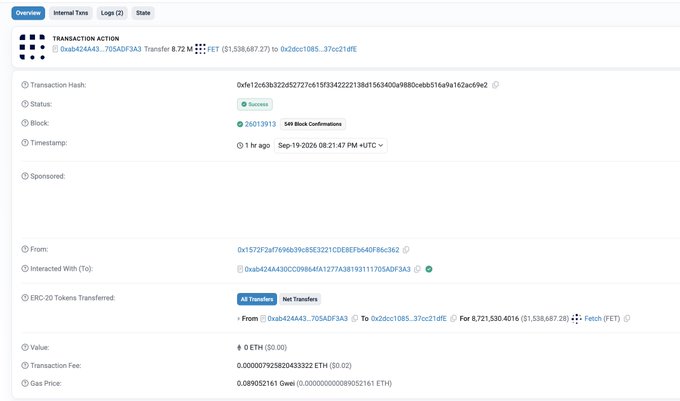Copy the transaction hash
Image resolution: width=680 pixels, height=401 pixels.
pyautogui.click(x=495, y=85)
